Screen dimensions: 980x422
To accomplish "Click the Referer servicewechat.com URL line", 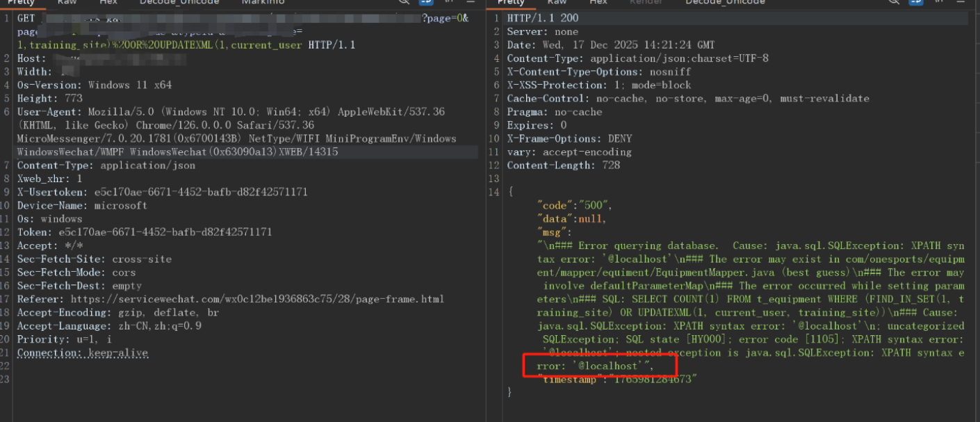I will [x=231, y=299].
